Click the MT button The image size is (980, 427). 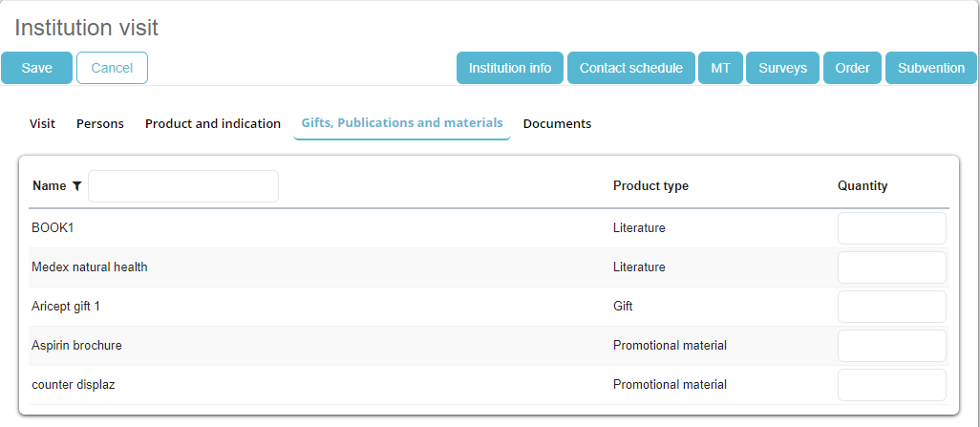[720, 68]
